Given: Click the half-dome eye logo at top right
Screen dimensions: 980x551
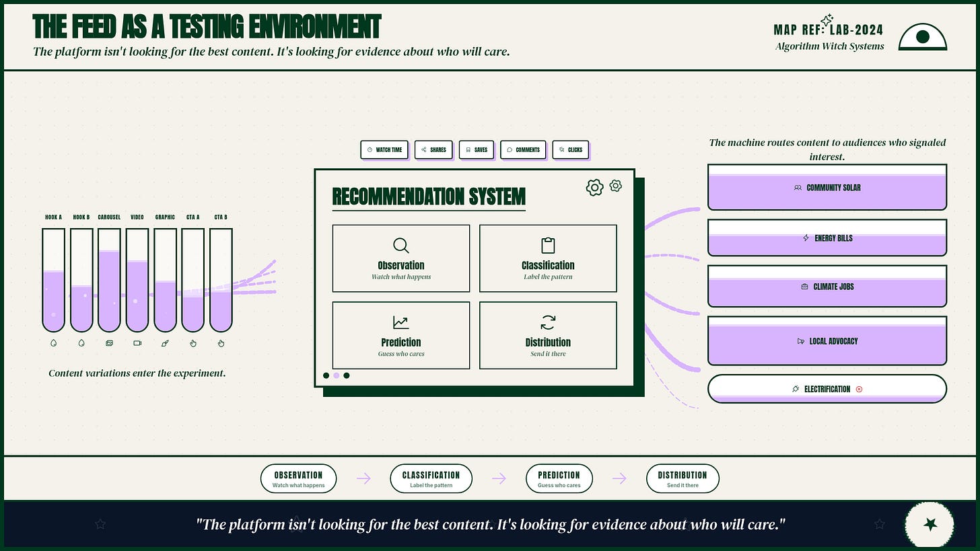Looking at the screenshot, I should (923, 37).
